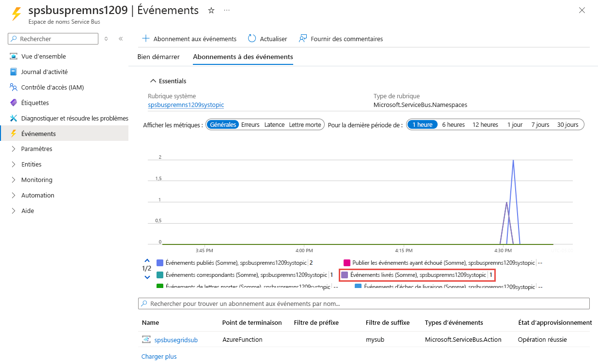Click Abonnement aux événements button
598x364 pixels.
pos(189,39)
